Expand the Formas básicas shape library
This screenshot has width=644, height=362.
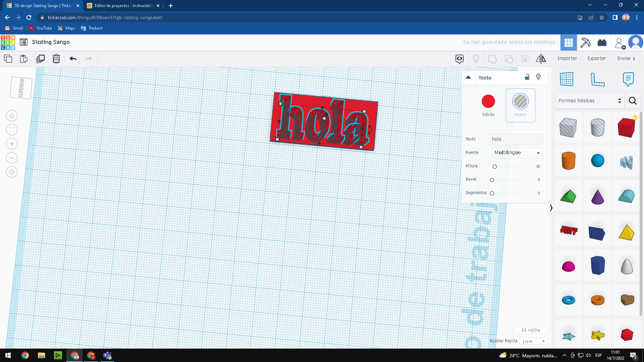(x=589, y=101)
